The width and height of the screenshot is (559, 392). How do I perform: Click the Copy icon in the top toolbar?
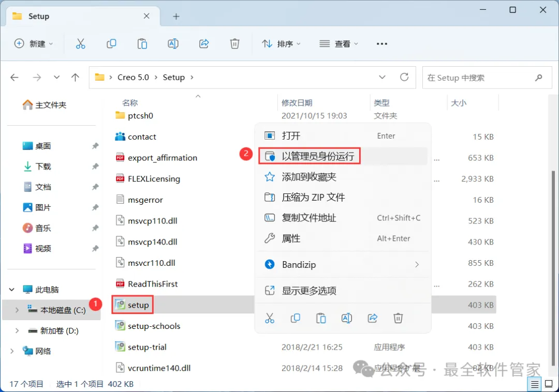point(111,44)
